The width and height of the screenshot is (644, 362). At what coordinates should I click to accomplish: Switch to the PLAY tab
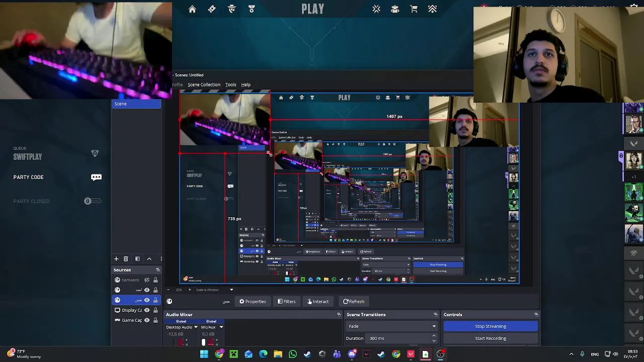[312, 9]
